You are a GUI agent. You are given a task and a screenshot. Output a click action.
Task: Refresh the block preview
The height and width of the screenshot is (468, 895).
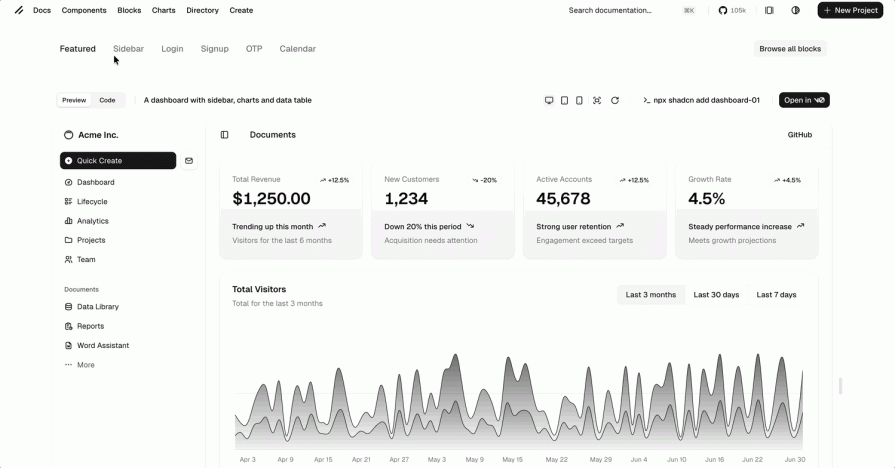point(615,100)
